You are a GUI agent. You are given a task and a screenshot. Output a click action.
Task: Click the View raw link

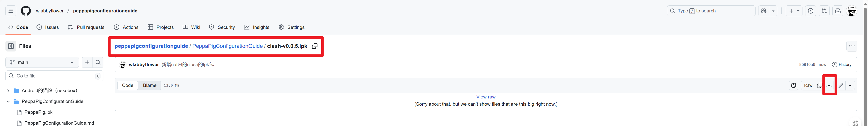click(x=485, y=97)
